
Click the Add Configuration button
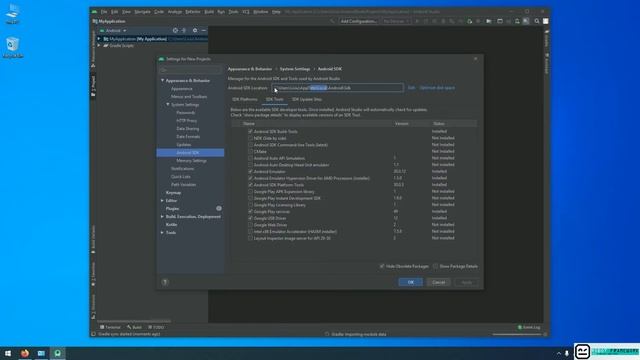pyautogui.click(x=358, y=21)
